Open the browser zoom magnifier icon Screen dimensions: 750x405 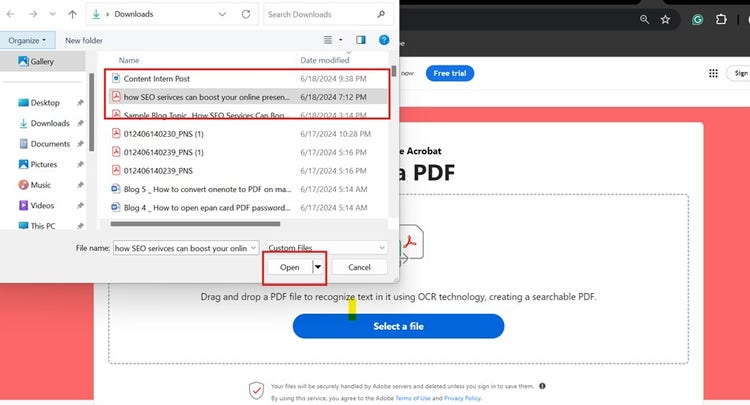point(644,19)
